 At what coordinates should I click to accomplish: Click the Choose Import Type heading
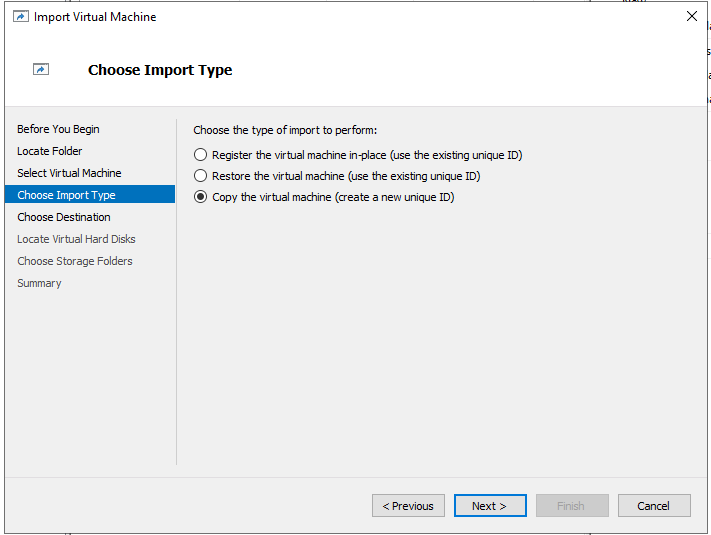pyautogui.click(x=160, y=70)
